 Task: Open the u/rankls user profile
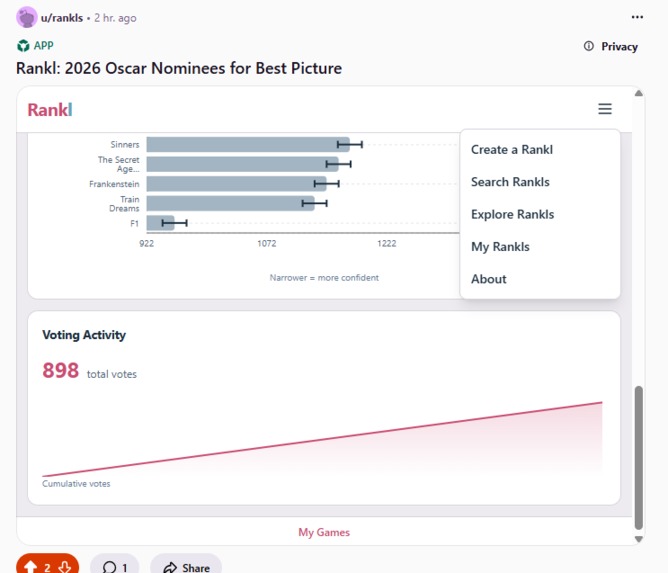point(62,18)
